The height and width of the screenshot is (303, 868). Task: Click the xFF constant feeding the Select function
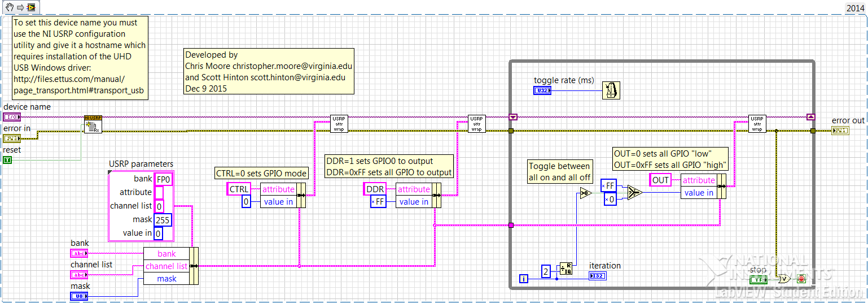click(609, 185)
